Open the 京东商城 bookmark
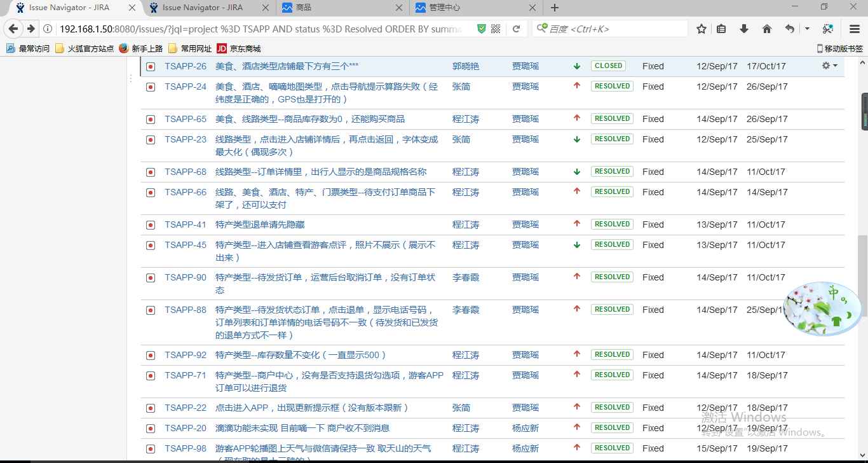The image size is (868, 463). 238,48
